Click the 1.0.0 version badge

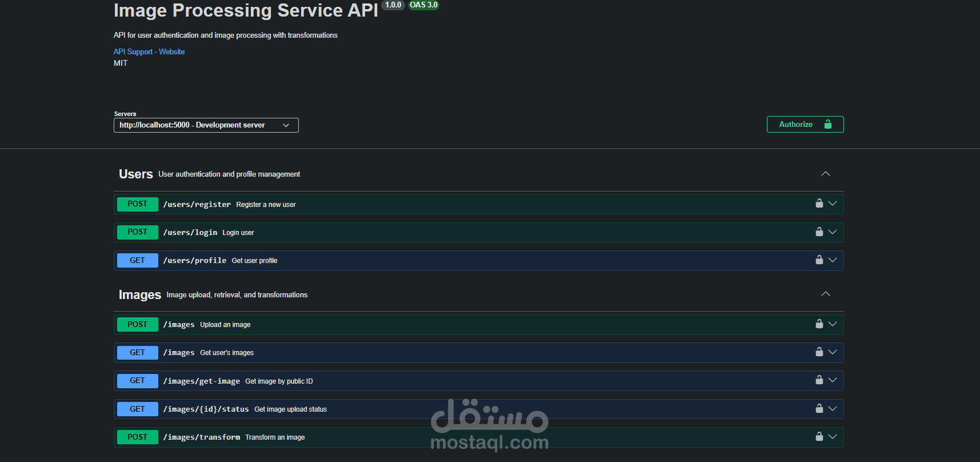pos(393,5)
